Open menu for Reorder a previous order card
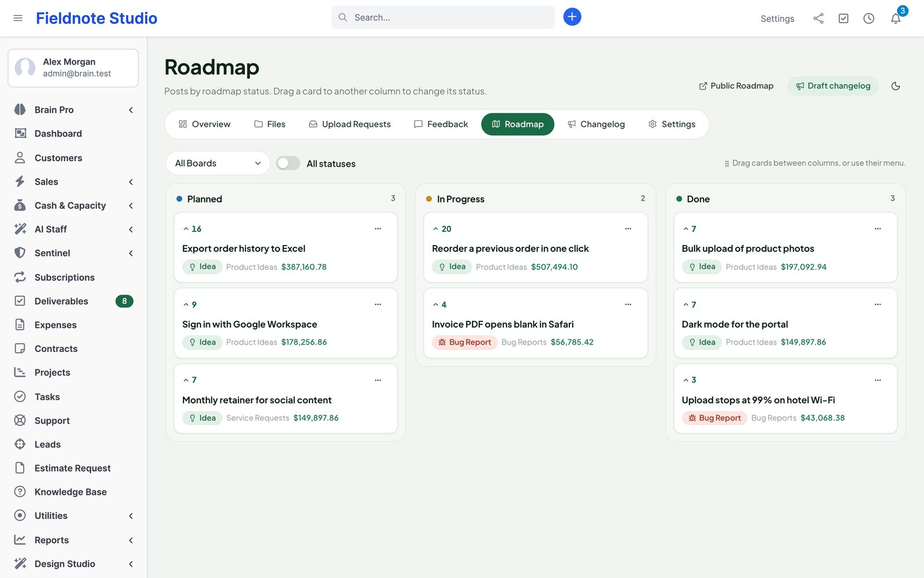924x578 pixels. click(x=628, y=228)
